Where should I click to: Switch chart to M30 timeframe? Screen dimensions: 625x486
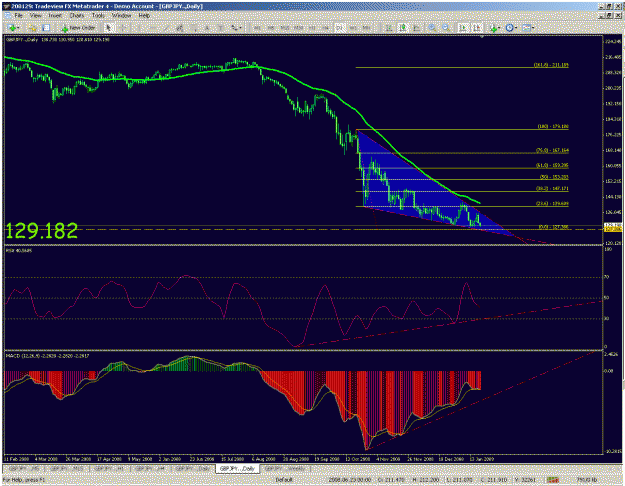299,28
